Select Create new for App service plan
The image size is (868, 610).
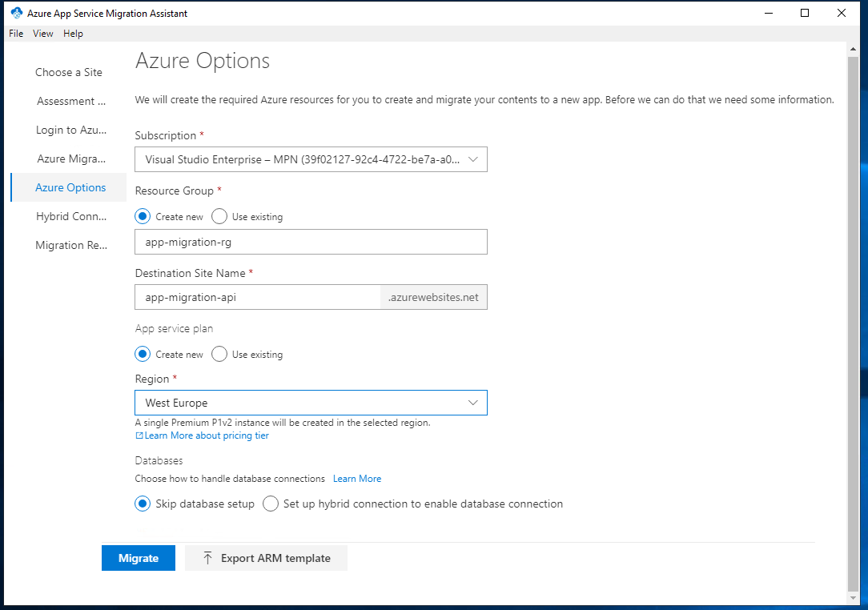click(143, 355)
